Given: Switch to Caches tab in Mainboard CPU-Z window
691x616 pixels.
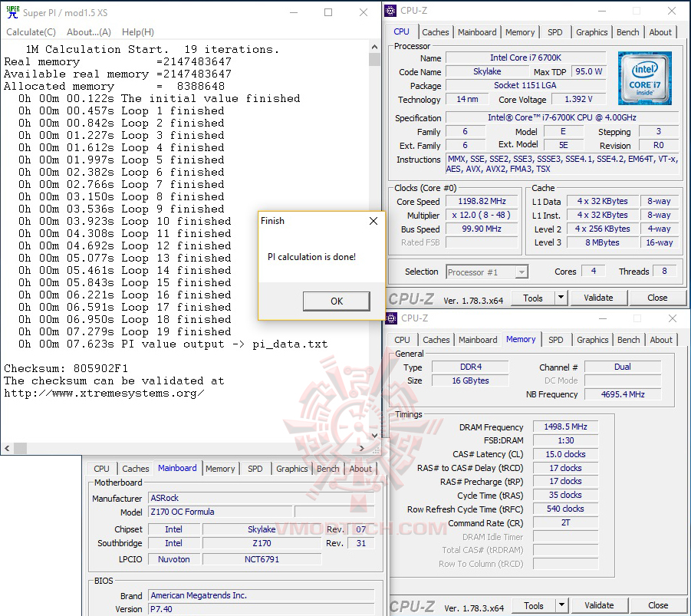Looking at the screenshot, I should [135, 469].
